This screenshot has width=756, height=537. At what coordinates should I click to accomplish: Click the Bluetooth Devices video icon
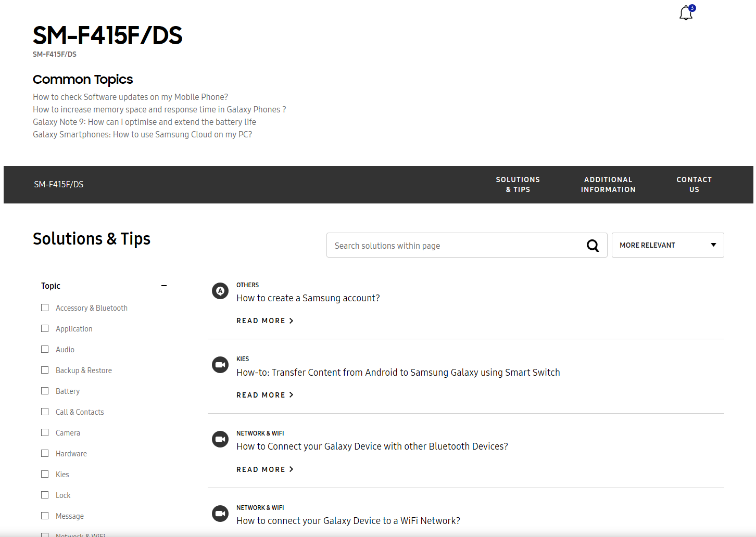coord(220,439)
